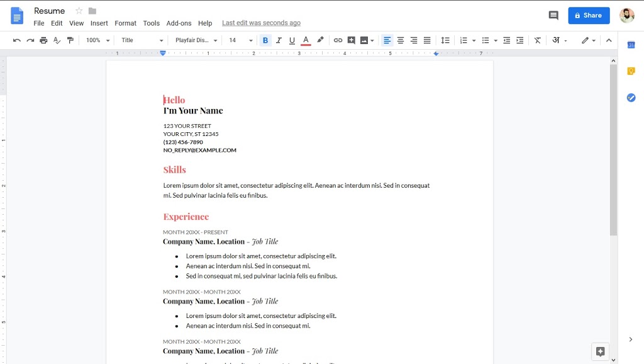Image resolution: width=644 pixels, height=364 pixels.
Task: Add a comment via toolbar icon
Action: (x=351, y=40)
